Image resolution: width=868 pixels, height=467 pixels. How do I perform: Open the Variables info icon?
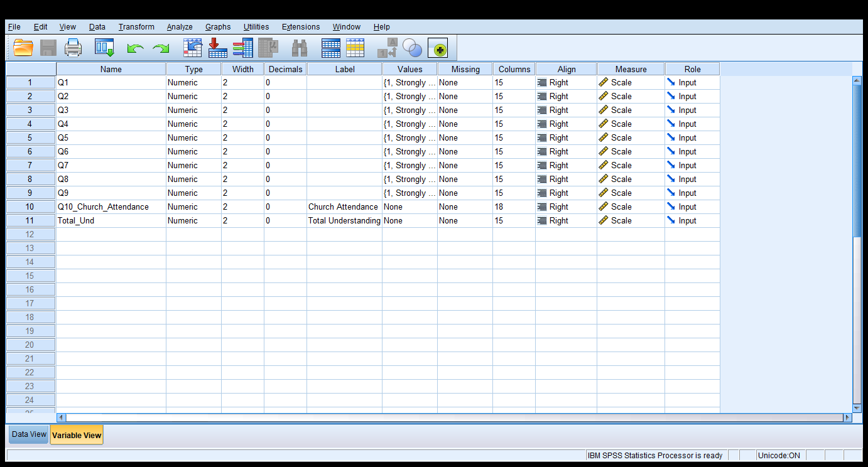coord(242,48)
